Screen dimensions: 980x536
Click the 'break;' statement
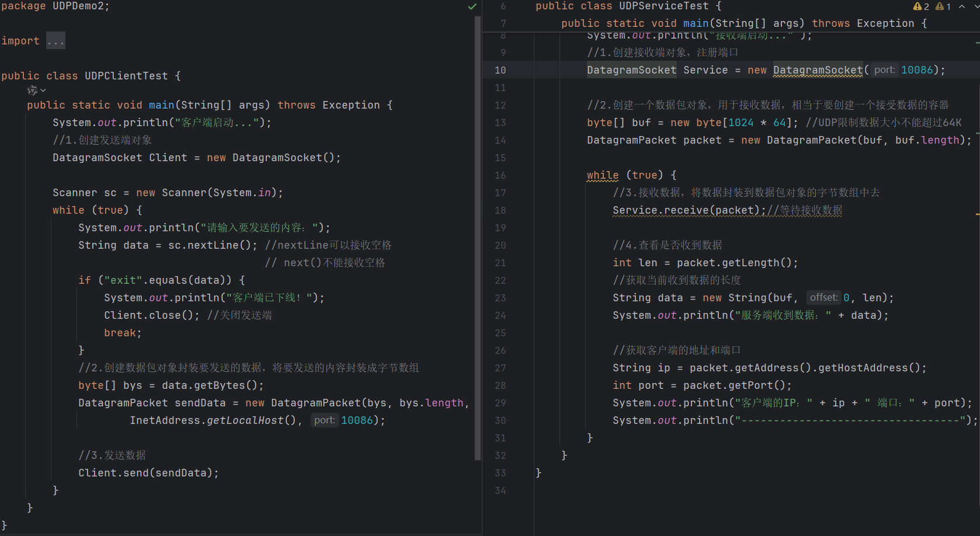click(123, 333)
